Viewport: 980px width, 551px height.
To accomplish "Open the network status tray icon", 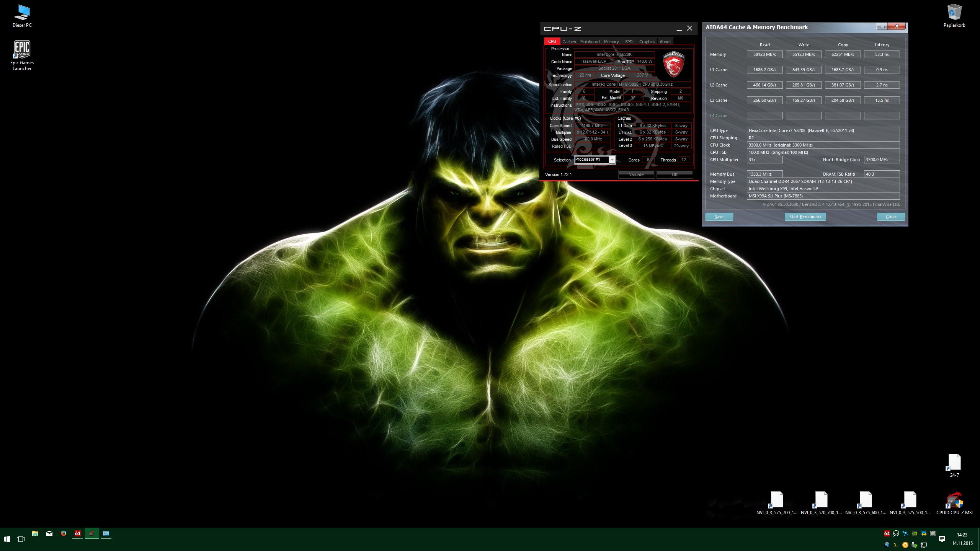I will pos(924,545).
